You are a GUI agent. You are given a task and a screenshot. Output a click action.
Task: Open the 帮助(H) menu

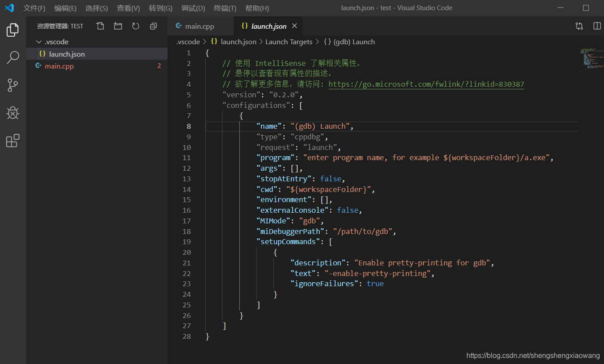pyautogui.click(x=257, y=8)
